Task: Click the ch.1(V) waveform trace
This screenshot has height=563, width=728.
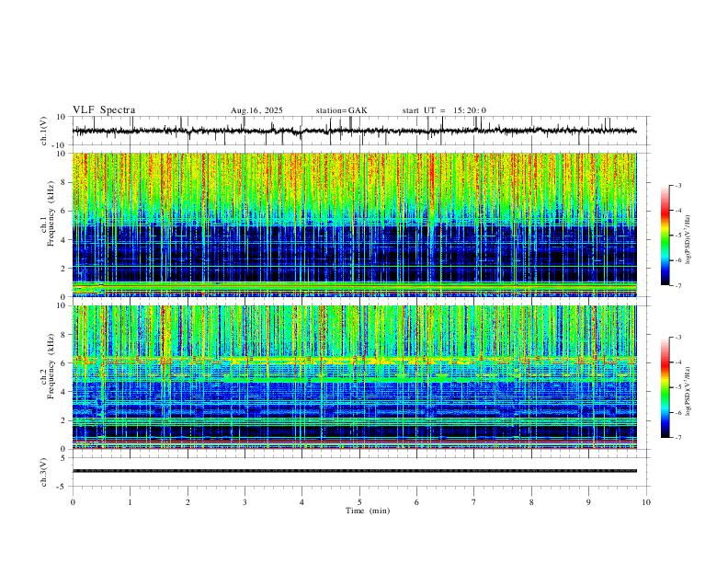Action: point(354,131)
